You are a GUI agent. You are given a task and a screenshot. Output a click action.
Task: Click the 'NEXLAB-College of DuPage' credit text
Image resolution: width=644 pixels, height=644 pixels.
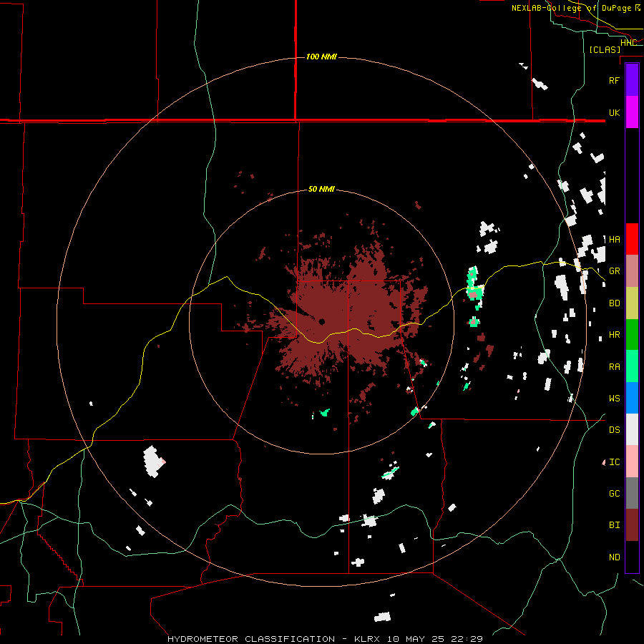(x=572, y=8)
